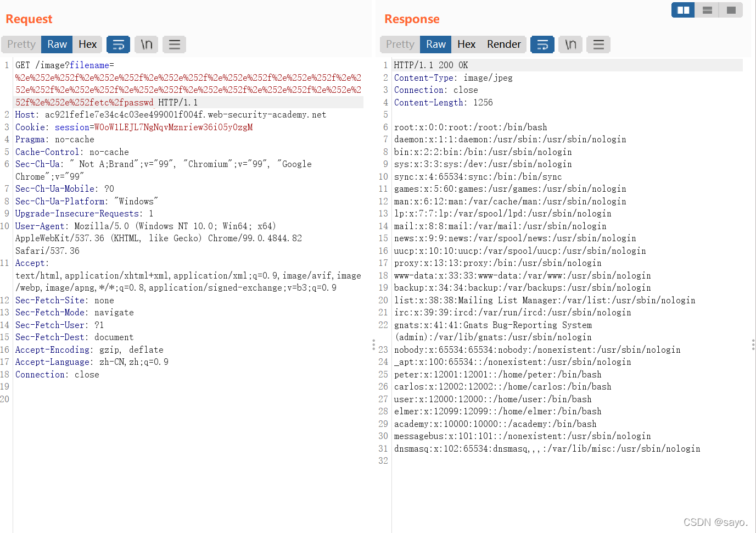
Task: Click Cache-Control: no-cache header line
Action: [x=72, y=152]
